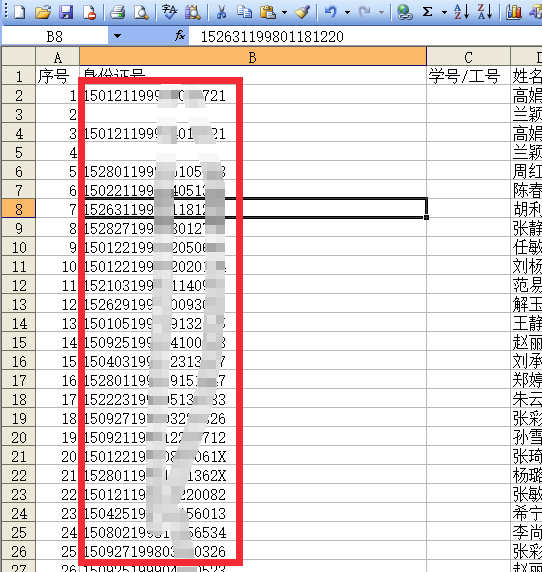This screenshot has width=542, height=572.
Task: Launch the Chart Wizard
Action: pos(514,12)
